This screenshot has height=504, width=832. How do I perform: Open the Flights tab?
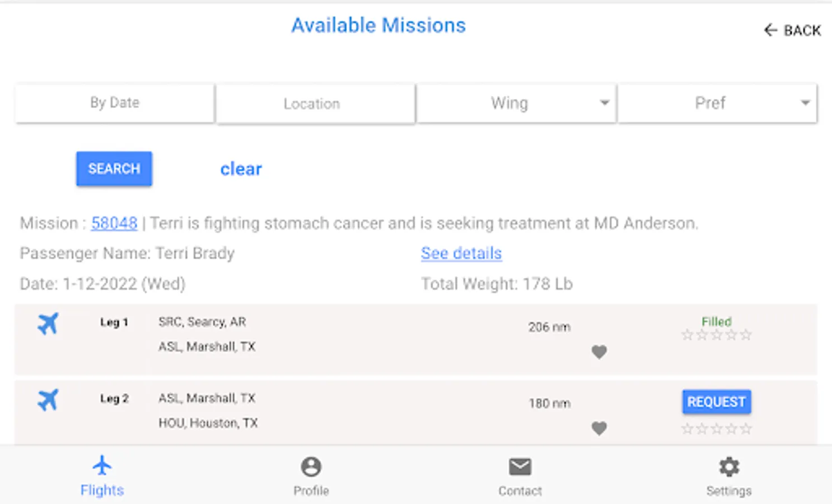[x=102, y=476]
